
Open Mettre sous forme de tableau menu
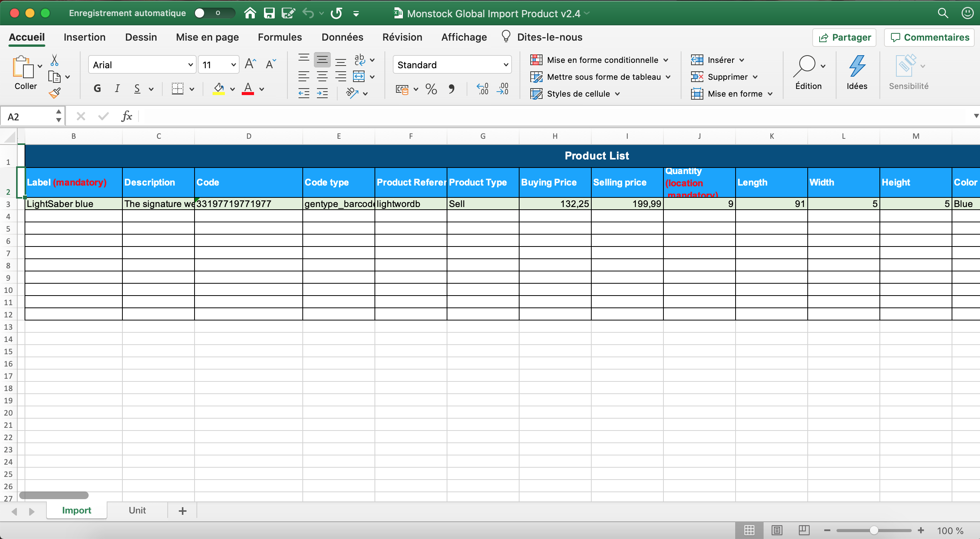coord(601,77)
